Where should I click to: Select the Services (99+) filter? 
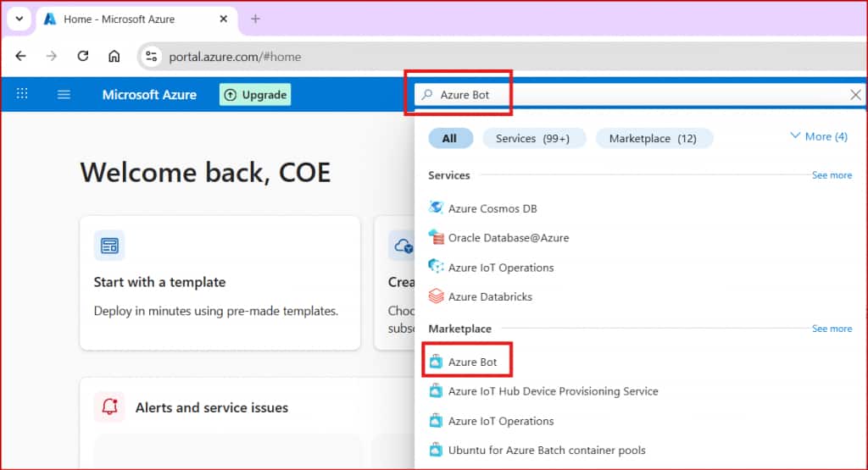click(533, 138)
